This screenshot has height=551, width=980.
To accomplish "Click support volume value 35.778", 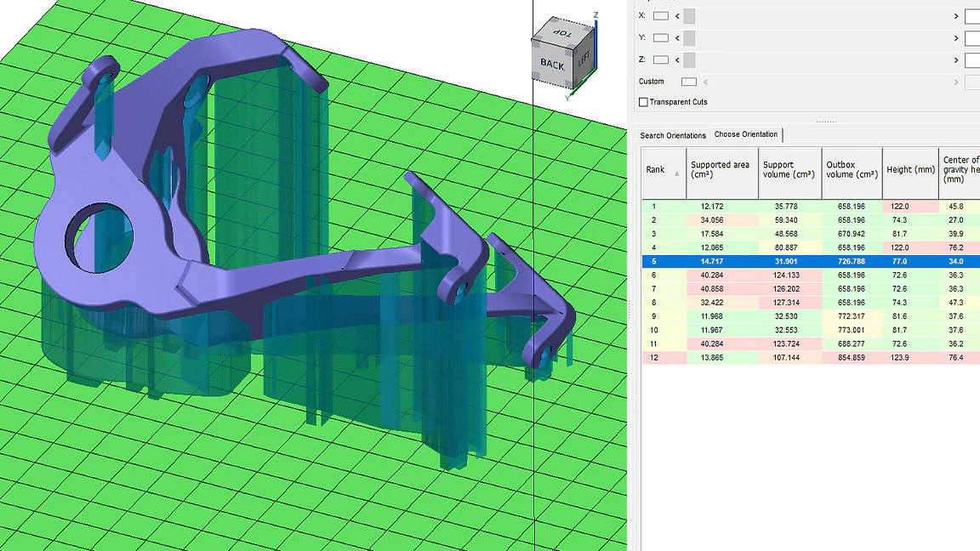I will click(x=786, y=206).
